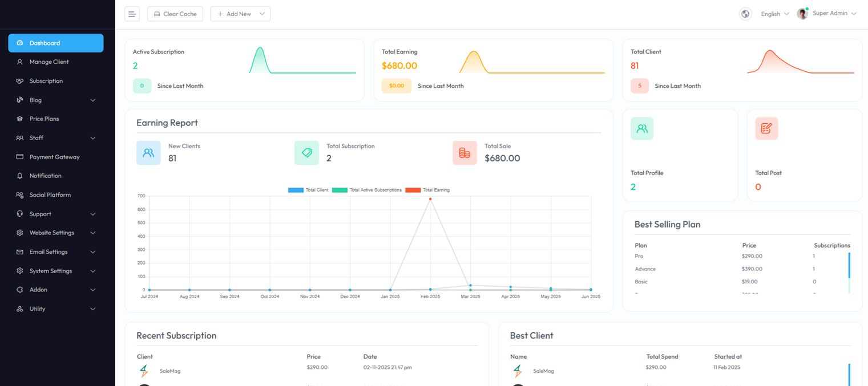Click the Total Post edit icon
Viewport: 868px width, 386px height.
click(766, 129)
